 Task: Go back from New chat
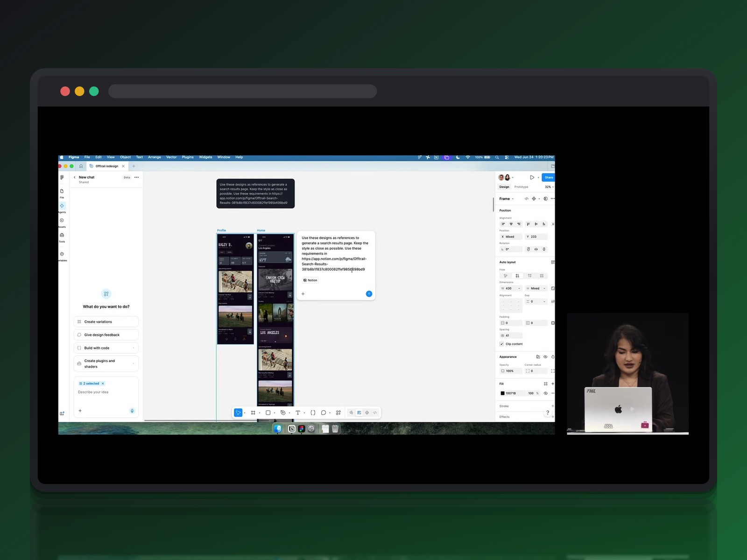click(75, 177)
